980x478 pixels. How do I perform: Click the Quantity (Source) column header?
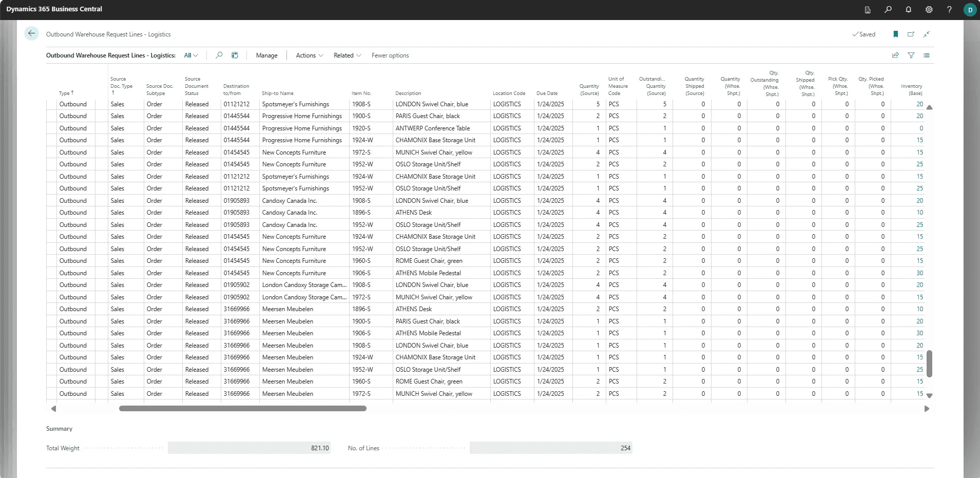coord(589,90)
